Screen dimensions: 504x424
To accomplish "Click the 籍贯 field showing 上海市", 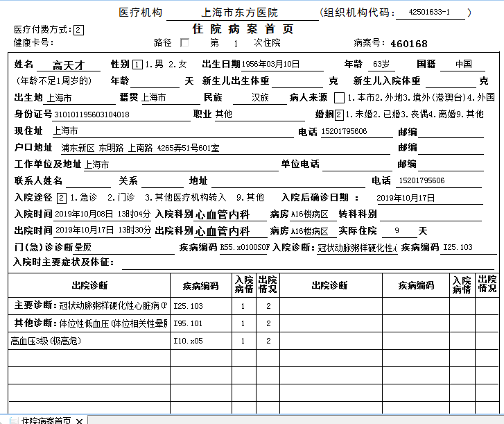I will tap(170, 98).
